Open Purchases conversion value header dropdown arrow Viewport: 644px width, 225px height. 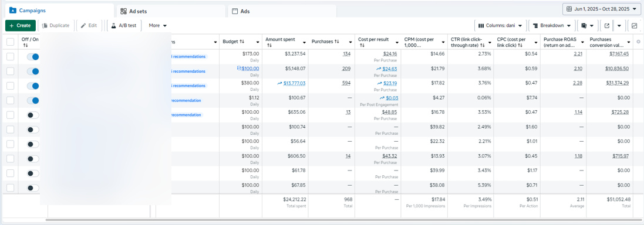pos(629,42)
